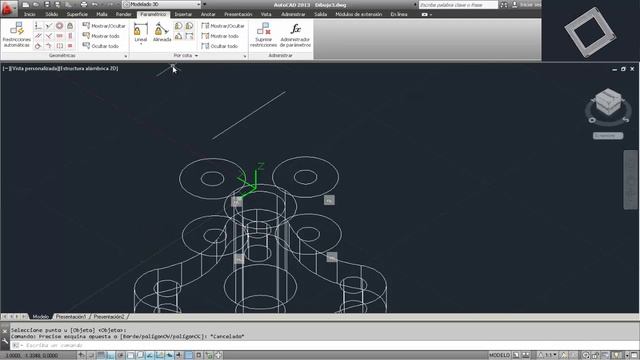
Task: Apply the Concentric geometric constraint
Action: coord(60,26)
